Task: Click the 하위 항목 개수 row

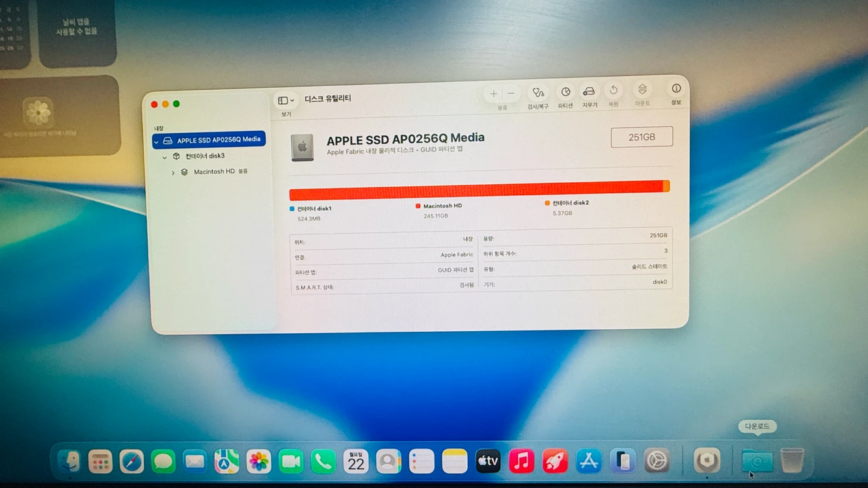Action: (x=575, y=252)
